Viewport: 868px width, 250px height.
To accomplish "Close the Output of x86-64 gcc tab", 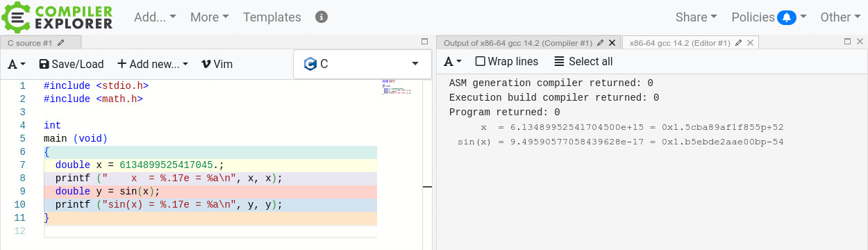I will coord(612,43).
